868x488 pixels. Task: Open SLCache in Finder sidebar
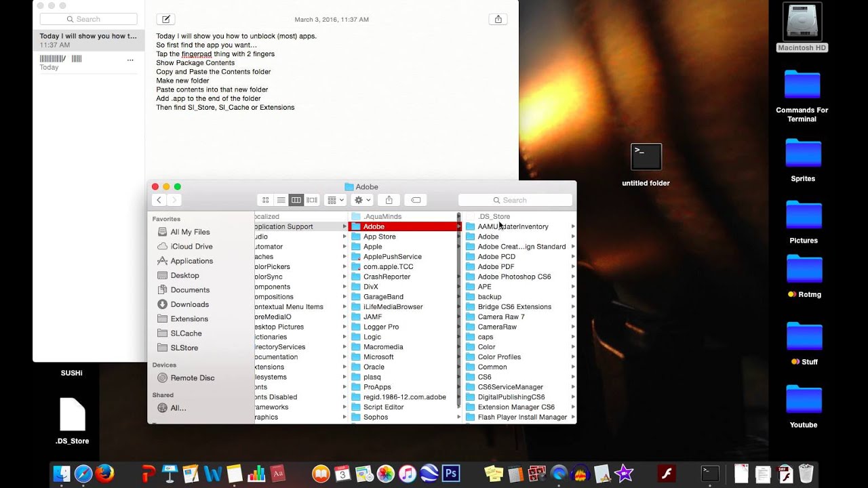pos(186,333)
